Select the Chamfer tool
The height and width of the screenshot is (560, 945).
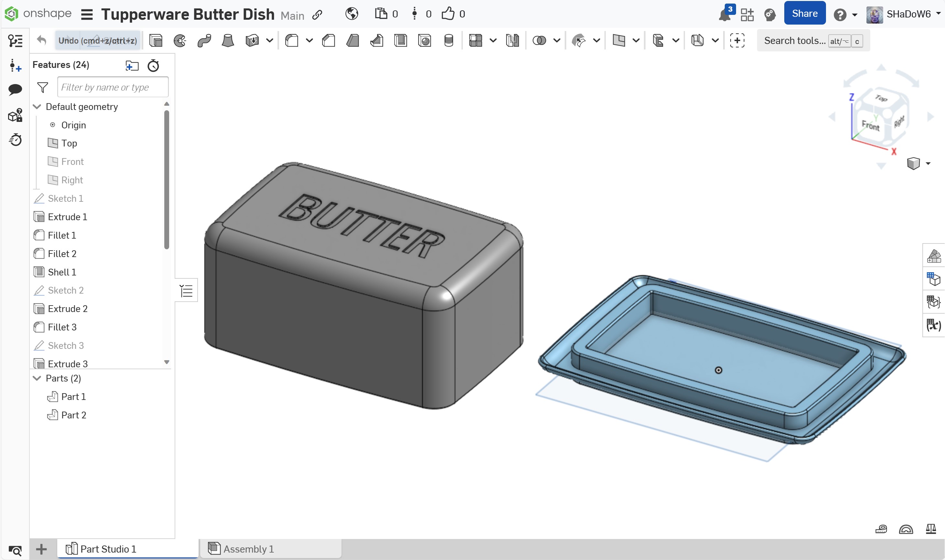(328, 40)
